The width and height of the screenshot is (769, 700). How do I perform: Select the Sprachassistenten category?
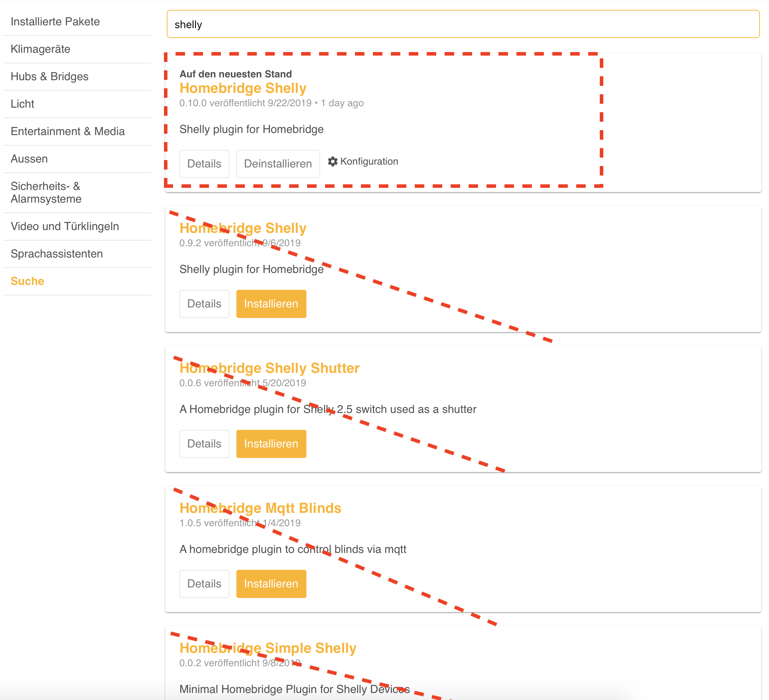pyautogui.click(x=56, y=254)
